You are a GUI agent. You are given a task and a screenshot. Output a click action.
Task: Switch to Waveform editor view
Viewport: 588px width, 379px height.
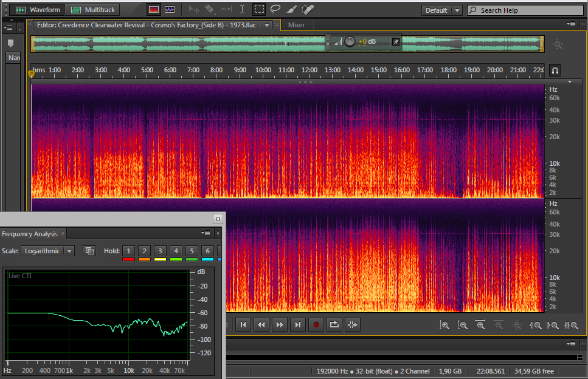[x=36, y=10]
